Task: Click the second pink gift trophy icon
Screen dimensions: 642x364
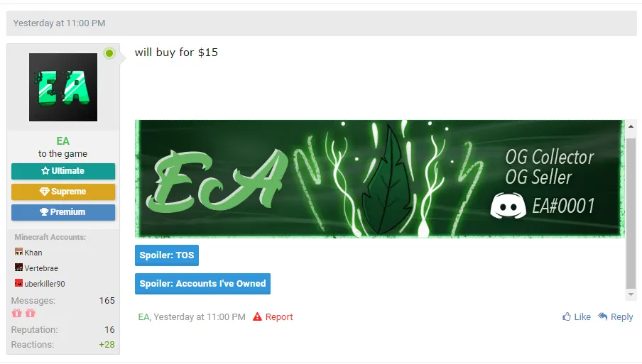Action: [31, 314]
